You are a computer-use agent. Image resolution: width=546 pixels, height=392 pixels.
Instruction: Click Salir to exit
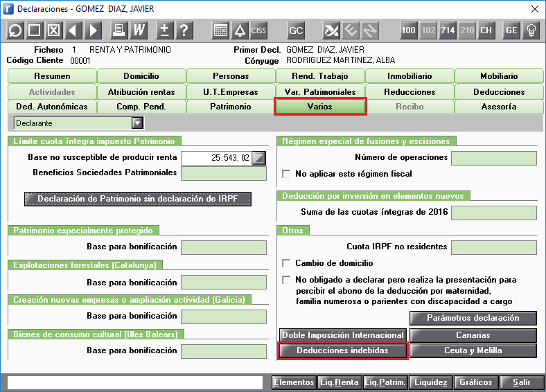[522, 382]
